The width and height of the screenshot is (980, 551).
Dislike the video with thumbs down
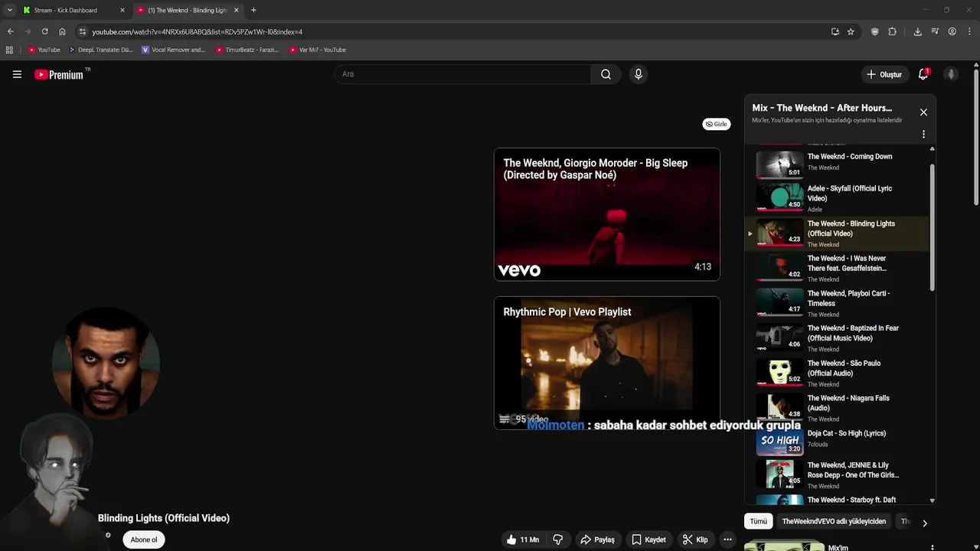[558, 540]
